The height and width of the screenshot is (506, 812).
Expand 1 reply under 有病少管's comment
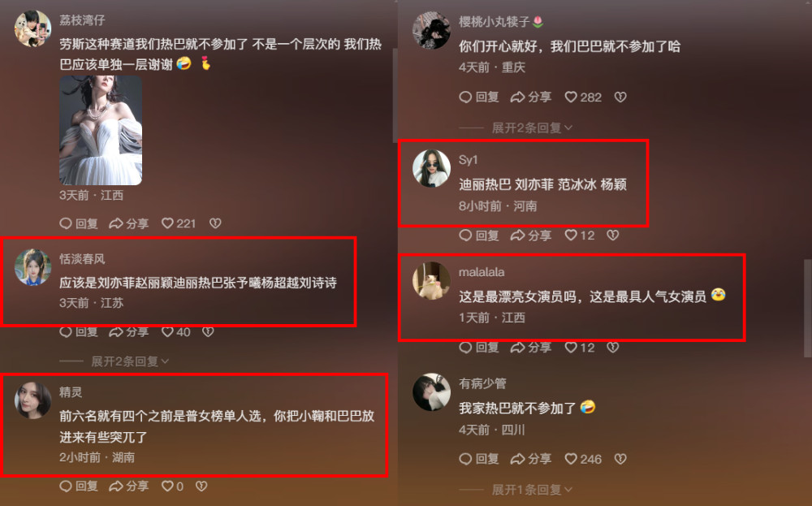(x=532, y=490)
